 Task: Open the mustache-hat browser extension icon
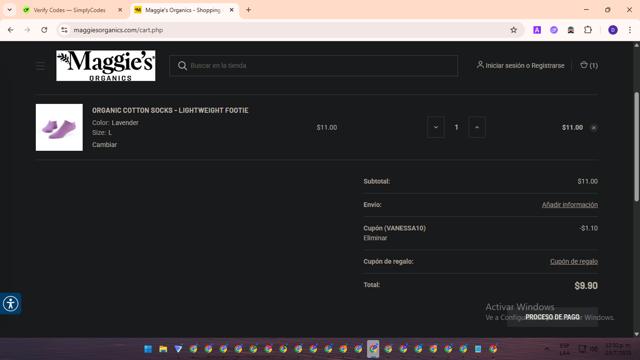pyautogui.click(x=571, y=30)
